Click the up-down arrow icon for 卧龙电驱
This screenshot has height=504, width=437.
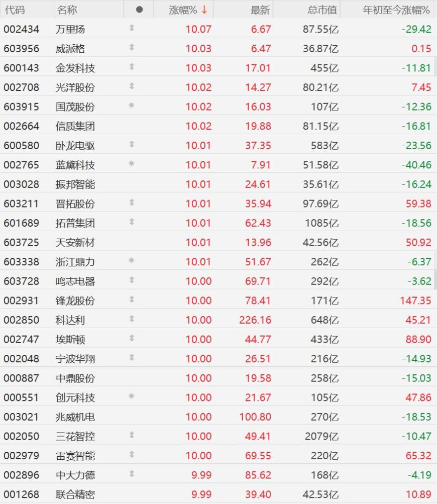pos(132,144)
